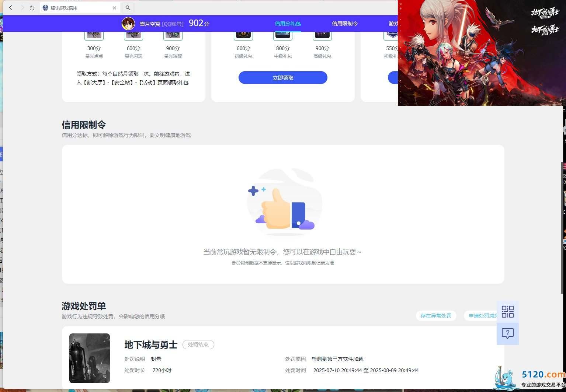Click the 处罚结束 status badge
This screenshot has width=566, height=392.
[x=198, y=345]
